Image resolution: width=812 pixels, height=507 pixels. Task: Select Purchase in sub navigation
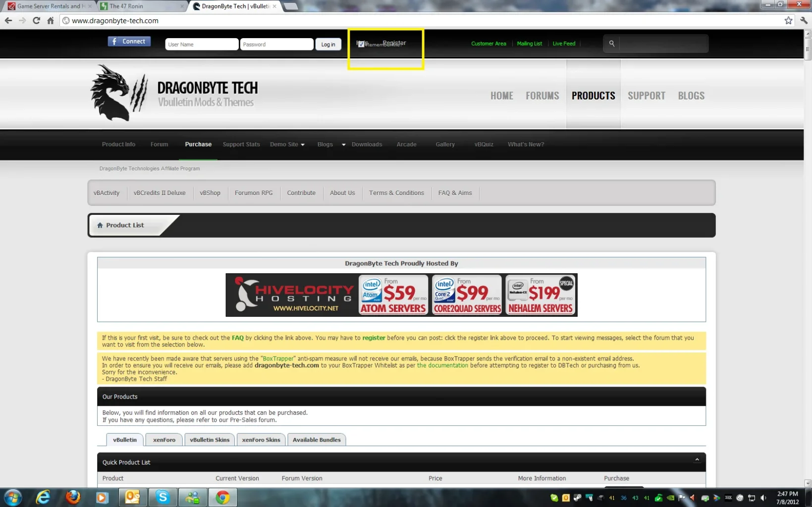[198, 144]
